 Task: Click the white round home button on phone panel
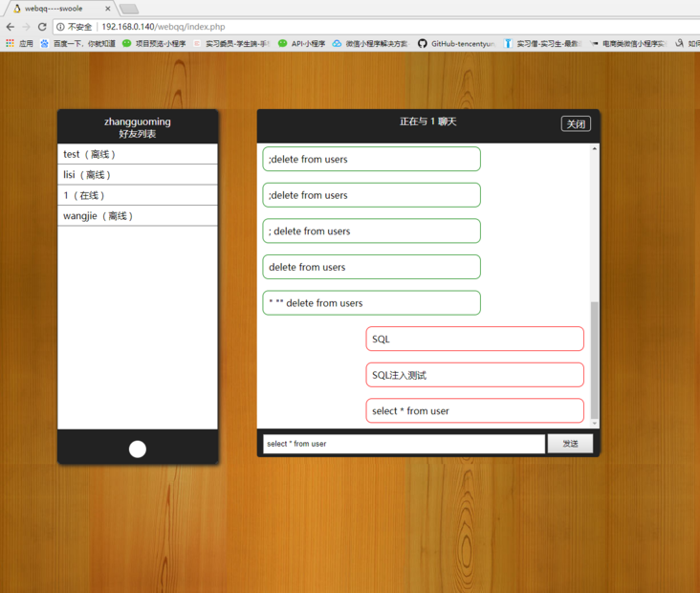tap(138, 450)
